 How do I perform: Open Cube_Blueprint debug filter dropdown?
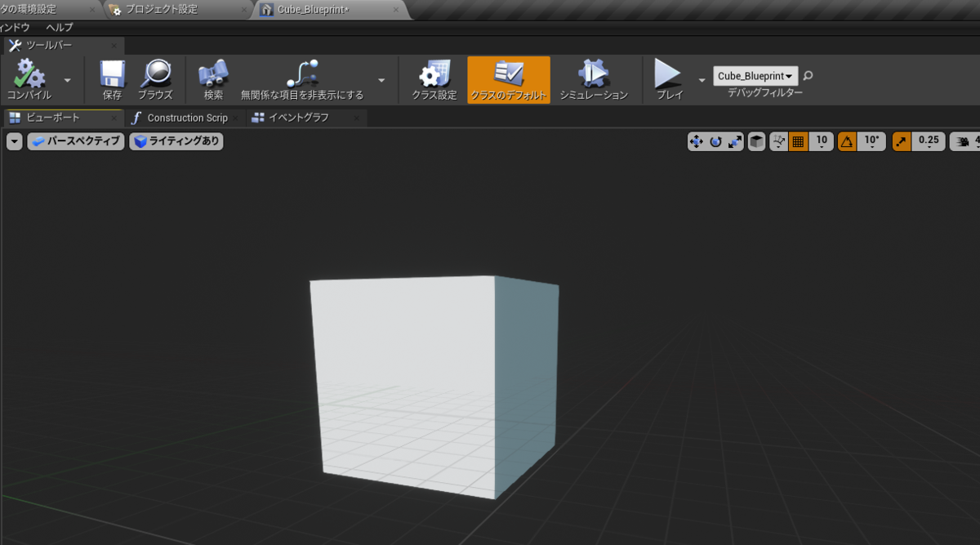755,76
